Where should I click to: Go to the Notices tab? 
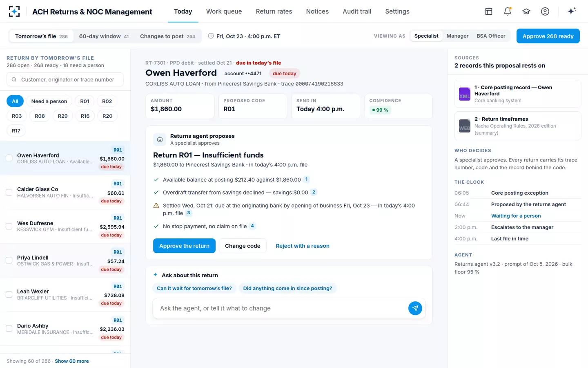[x=317, y=11]
